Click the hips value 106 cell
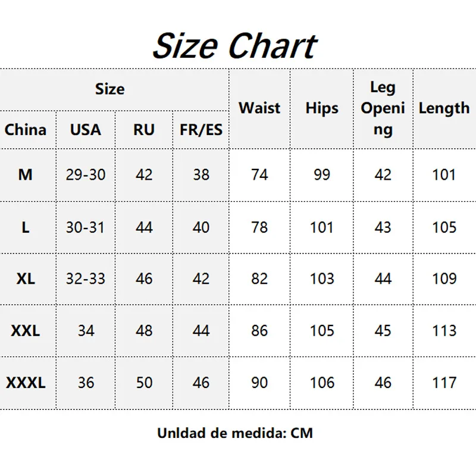476x476 pixels. click(322, 383)
